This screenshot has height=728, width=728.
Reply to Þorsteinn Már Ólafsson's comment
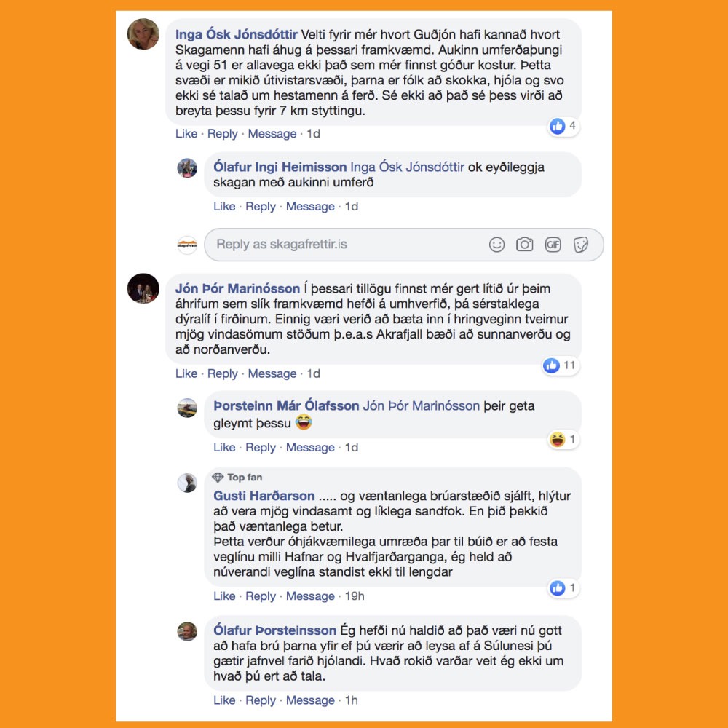pyautogui.click(x=261, y=448)
